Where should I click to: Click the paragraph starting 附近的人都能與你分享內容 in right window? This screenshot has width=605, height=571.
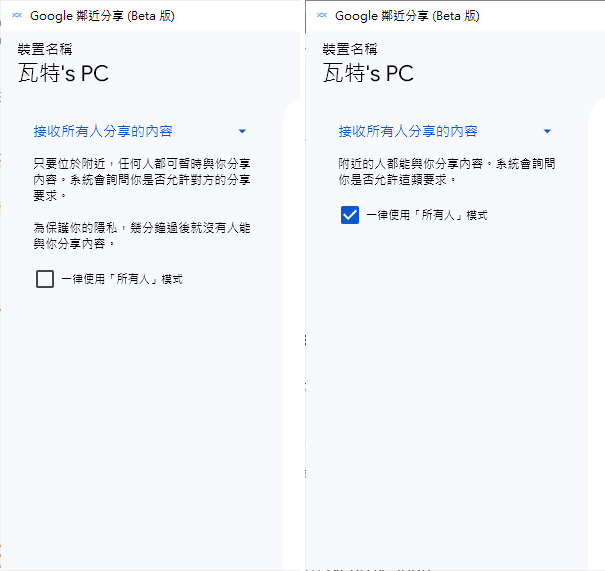click(x=447, y=171)
